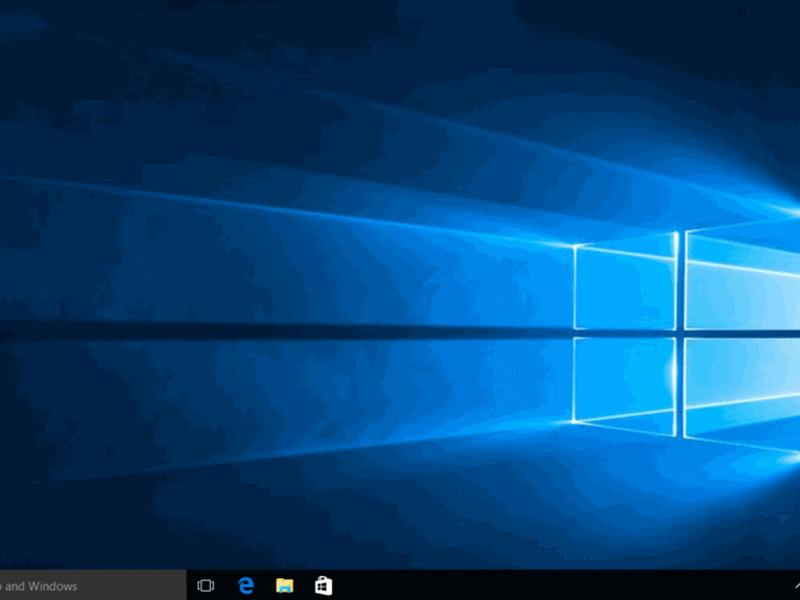Click the taskbar search box

click(x=93, y=585)
